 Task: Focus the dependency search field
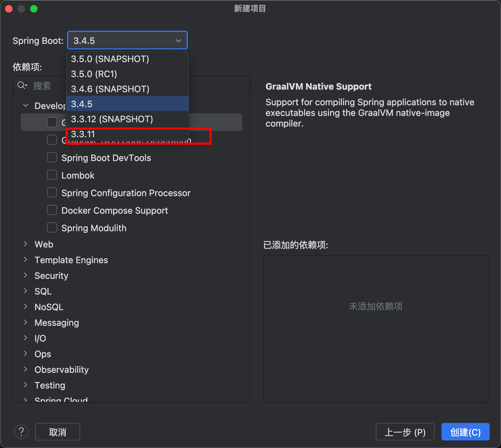[132, 86]
